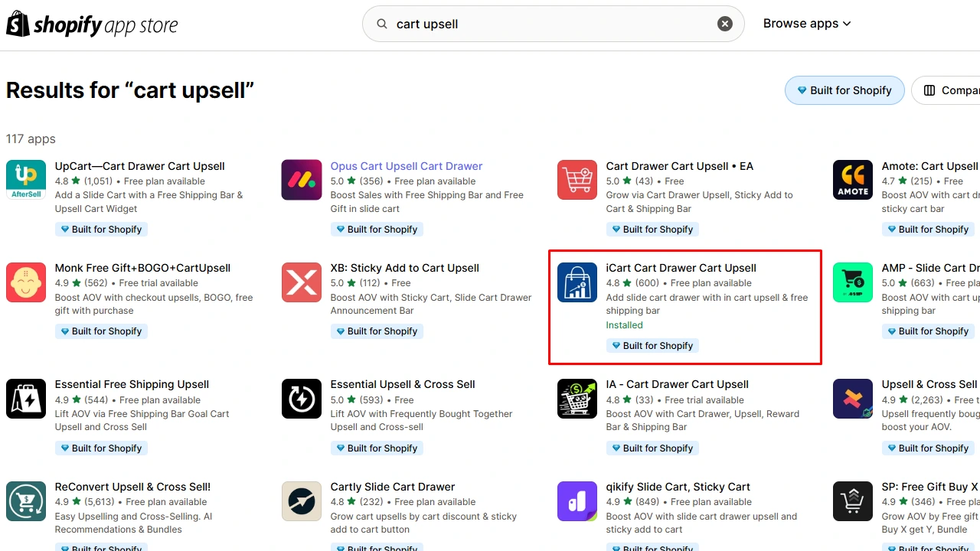Image resolution: width=980 pixels, height=551 pixels.
Task: Click qikify description Boost AOV with slide cart
Action: [702, 523]
